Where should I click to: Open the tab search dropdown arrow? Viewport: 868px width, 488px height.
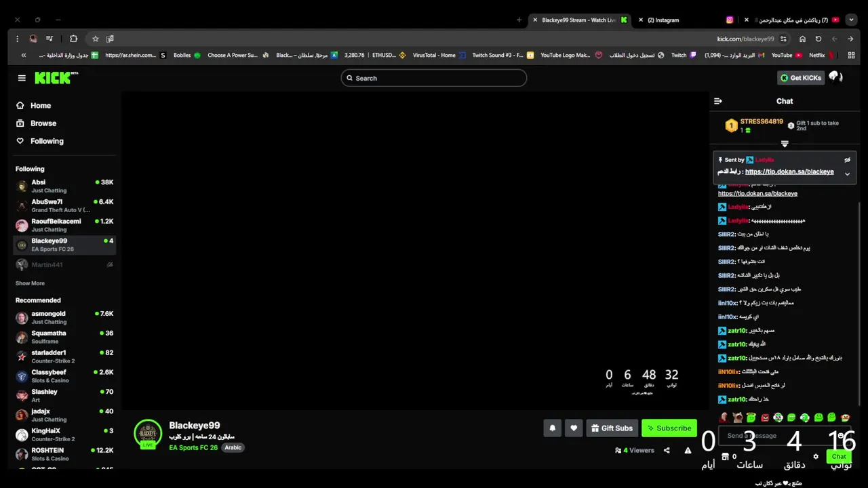pyautogui.click(x=851, y=20)
